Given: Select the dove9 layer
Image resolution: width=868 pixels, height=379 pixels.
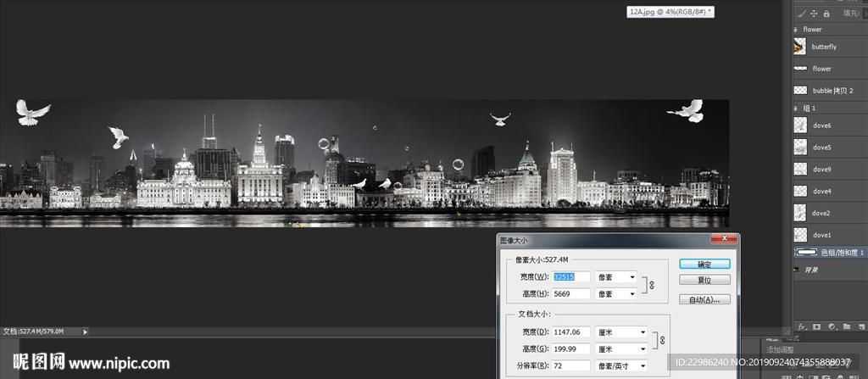Looking at the screenshot, I should pyautogui.click(x=831, y=169).
